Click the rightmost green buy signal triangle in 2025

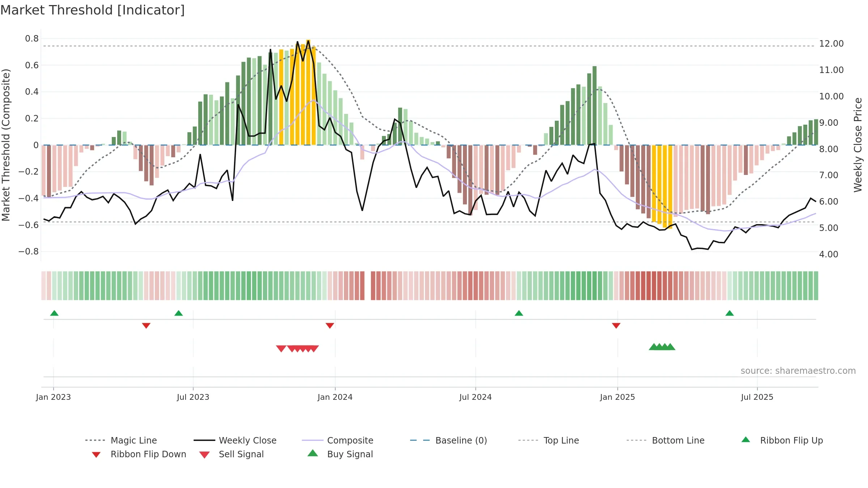pos(671,347)
